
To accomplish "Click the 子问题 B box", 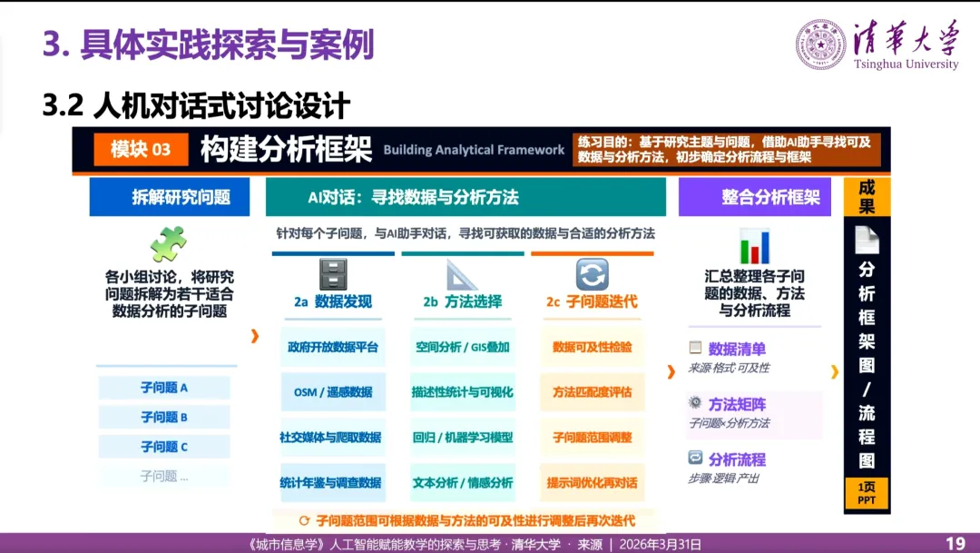I will 163,418.
